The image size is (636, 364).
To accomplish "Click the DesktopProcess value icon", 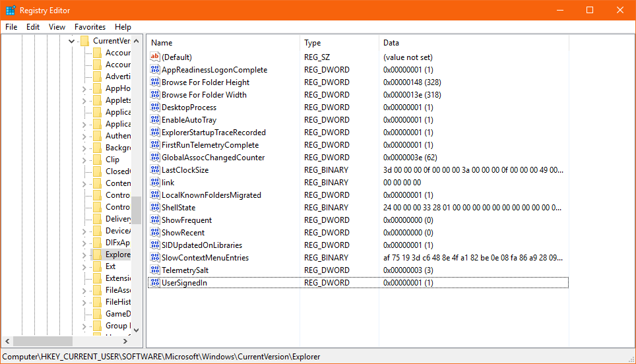I will pos(154,107).
